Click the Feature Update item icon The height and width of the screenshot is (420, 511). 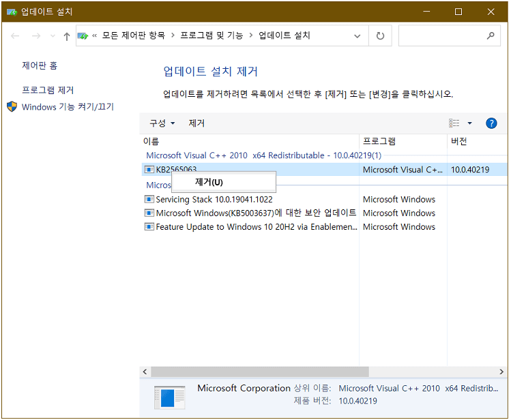click(x=149, y=226)
